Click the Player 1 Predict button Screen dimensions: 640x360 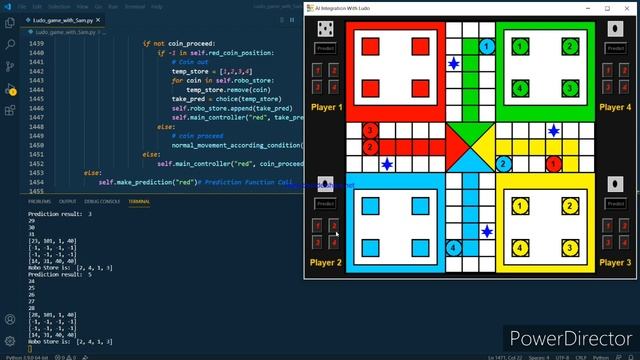[325, 49]
